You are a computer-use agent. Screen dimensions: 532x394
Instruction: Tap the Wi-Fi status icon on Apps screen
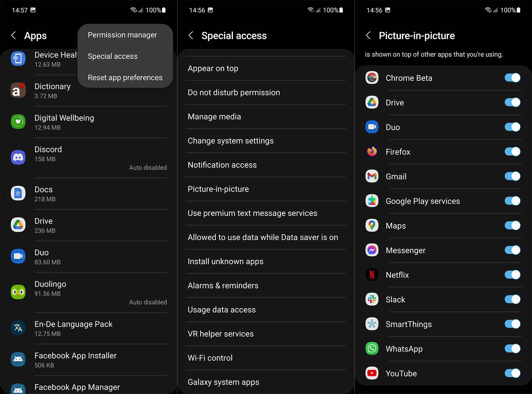click(133, 10)
